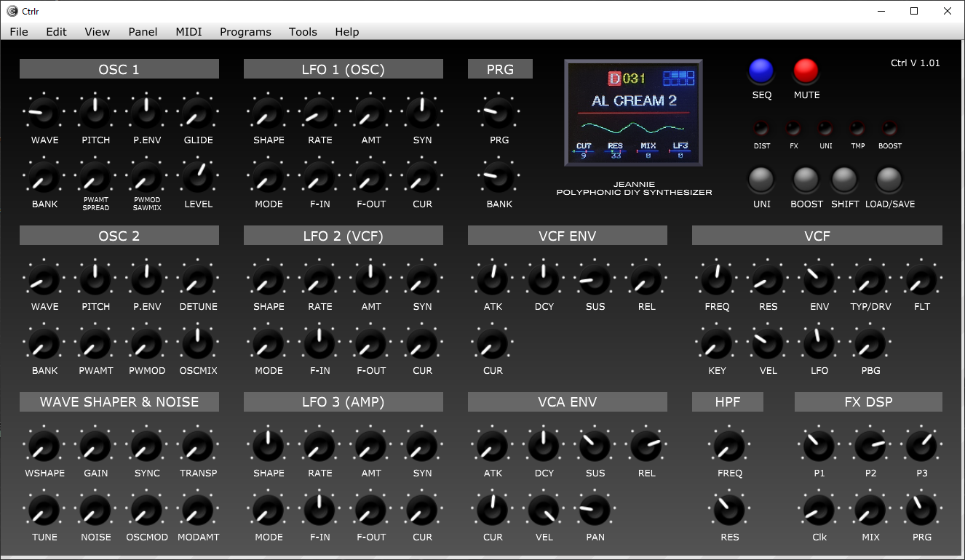This screenshot has width=965, height=560.
Task: Toggle the FX indicator LED
Action: click(793, 129)
